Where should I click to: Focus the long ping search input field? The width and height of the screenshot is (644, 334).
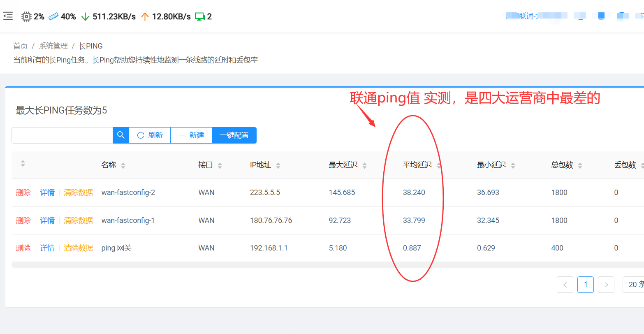tap(62, 135)
